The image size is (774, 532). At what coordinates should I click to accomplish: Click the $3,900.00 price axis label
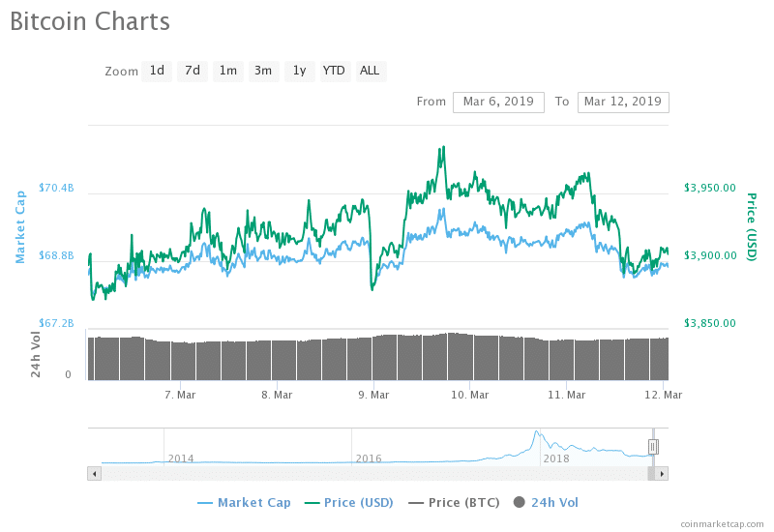pyautogui.click(x=710, y=255)
